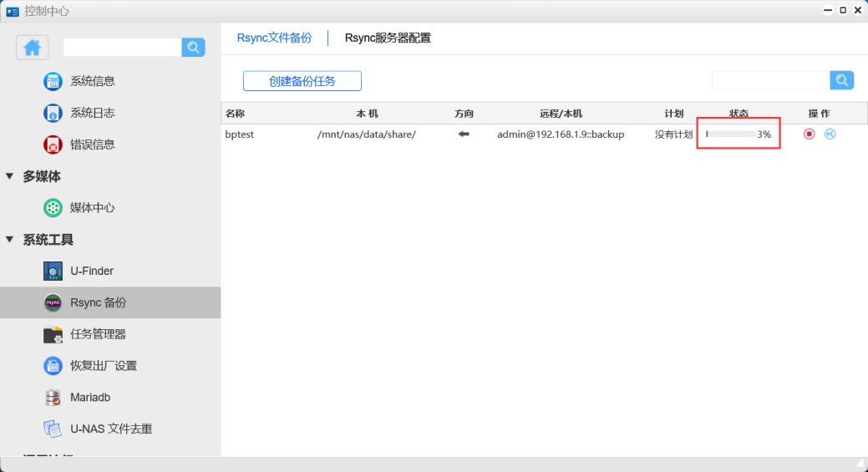868x472 pixels.
Task: Click the 创建备份任务 button
Action: coord(302,81)
